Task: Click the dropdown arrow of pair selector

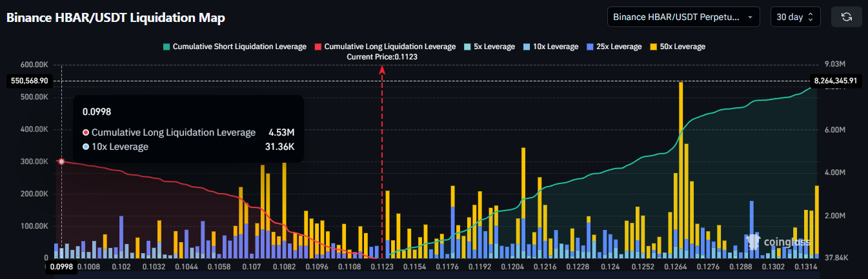Action: 750,17
